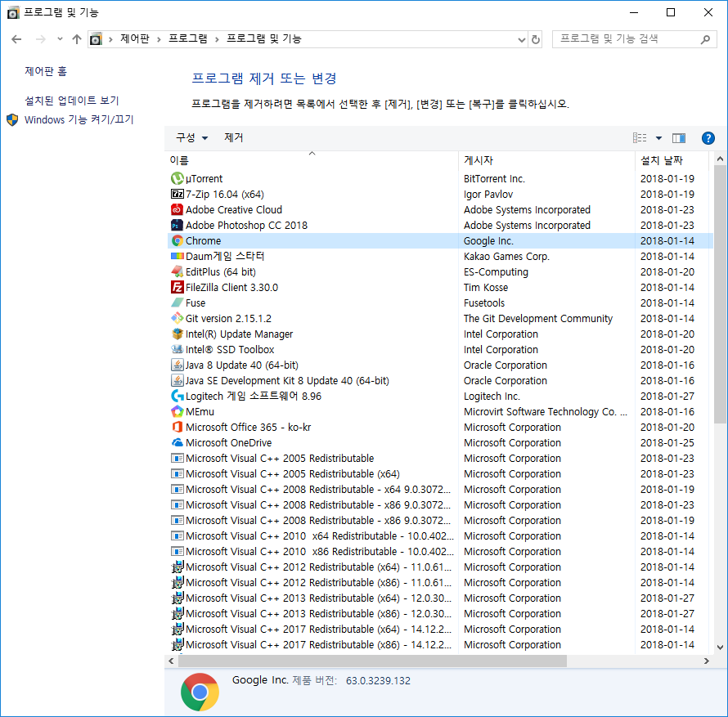Image resolution: width=728 pixels, height=717 pixels.
Task: Click the 2018-01-25 install date
Action: (x=667, y=443)
